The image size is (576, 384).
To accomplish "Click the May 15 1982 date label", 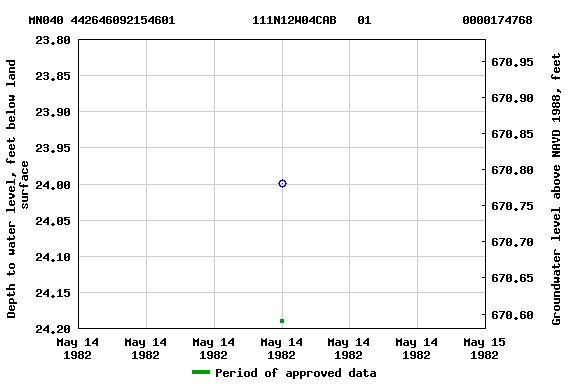I will (484, 349).
